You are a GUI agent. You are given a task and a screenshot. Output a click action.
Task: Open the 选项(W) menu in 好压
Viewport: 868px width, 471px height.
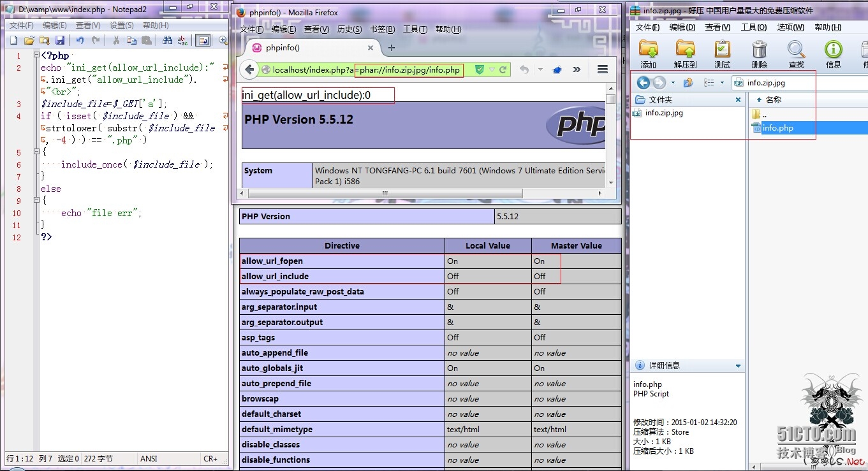790,27
